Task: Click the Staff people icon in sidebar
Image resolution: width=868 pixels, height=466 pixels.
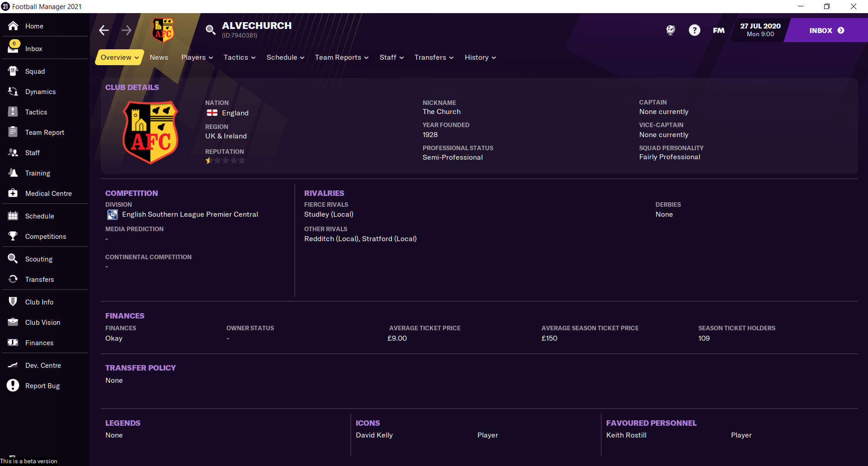Action: [13, 152]
